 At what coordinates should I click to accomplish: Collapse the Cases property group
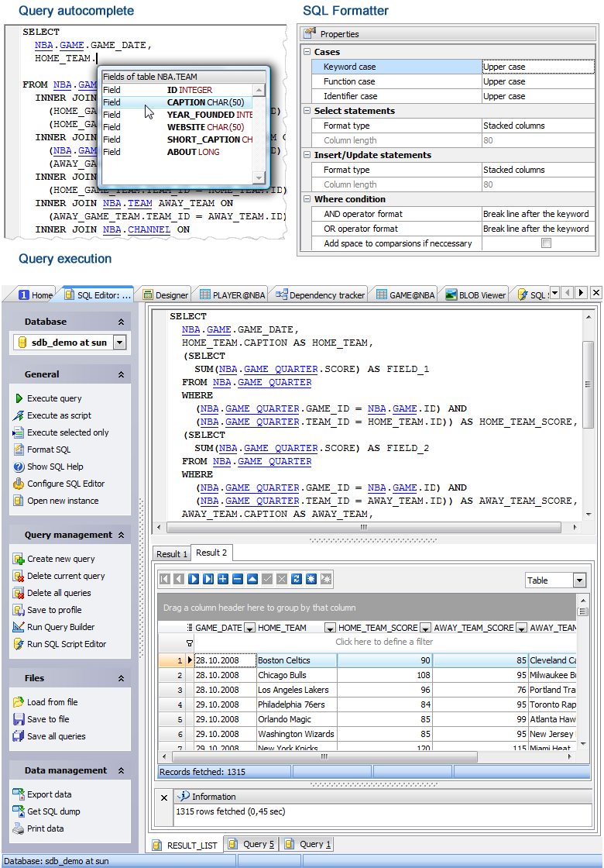[x=307, y=51]
